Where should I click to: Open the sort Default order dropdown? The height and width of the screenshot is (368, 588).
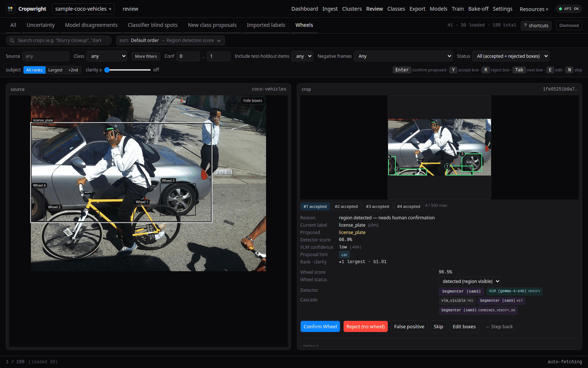(170, 40)
